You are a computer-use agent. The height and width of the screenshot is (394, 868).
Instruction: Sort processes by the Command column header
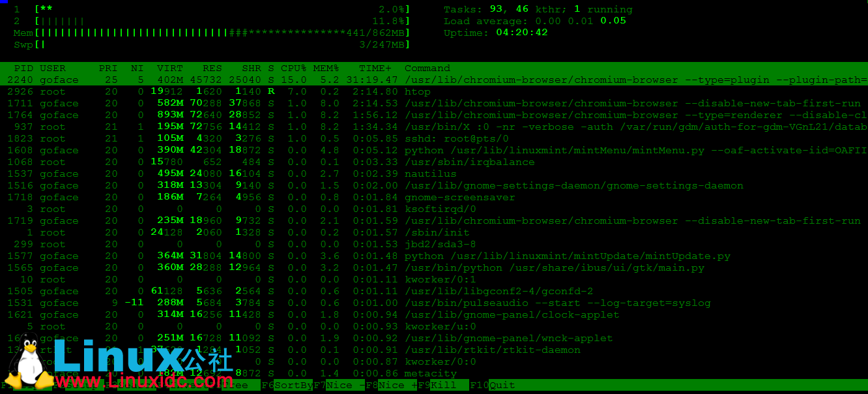(x=427, y=68)
